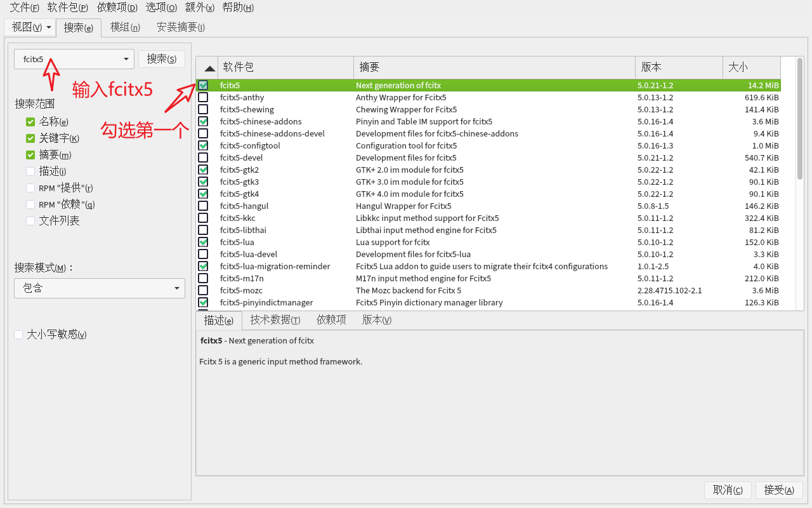Open the 软件包 menu
This screenshot has width=812, height=508.
(x=68, y=8)
